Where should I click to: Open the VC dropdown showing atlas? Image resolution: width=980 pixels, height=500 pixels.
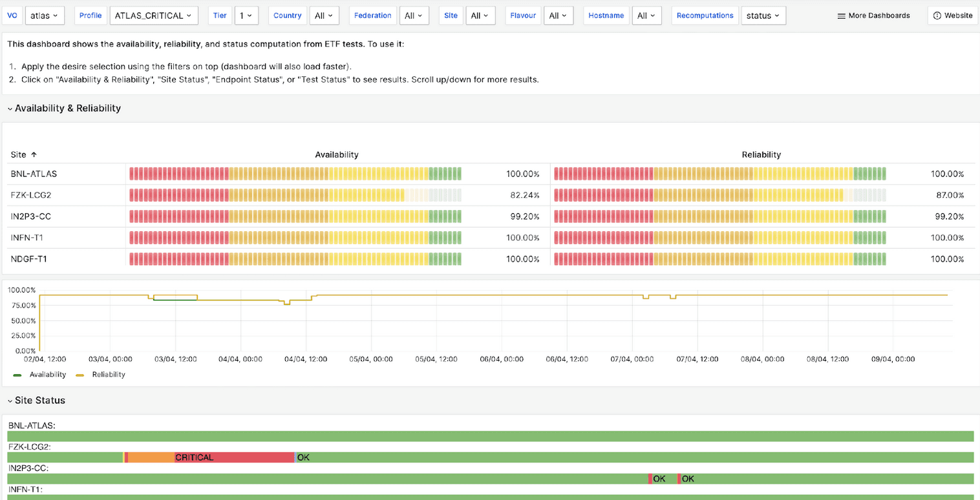coord(45,16)
